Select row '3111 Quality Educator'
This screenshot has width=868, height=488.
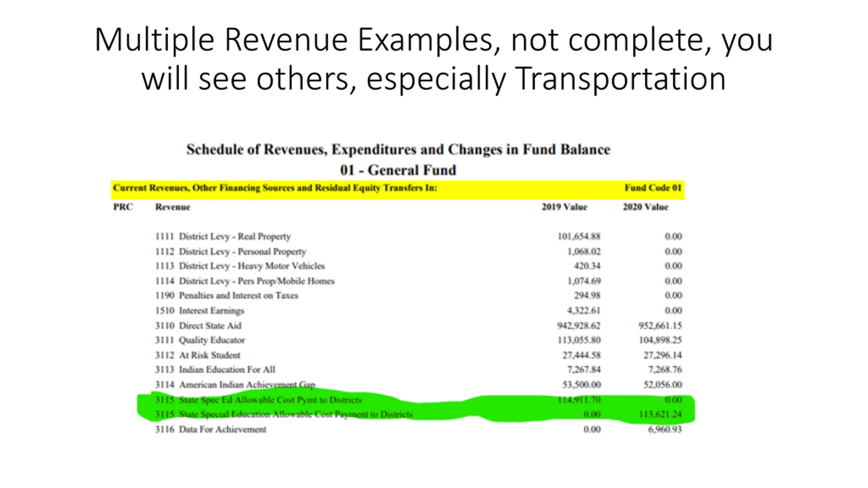(x=418, y=340)
